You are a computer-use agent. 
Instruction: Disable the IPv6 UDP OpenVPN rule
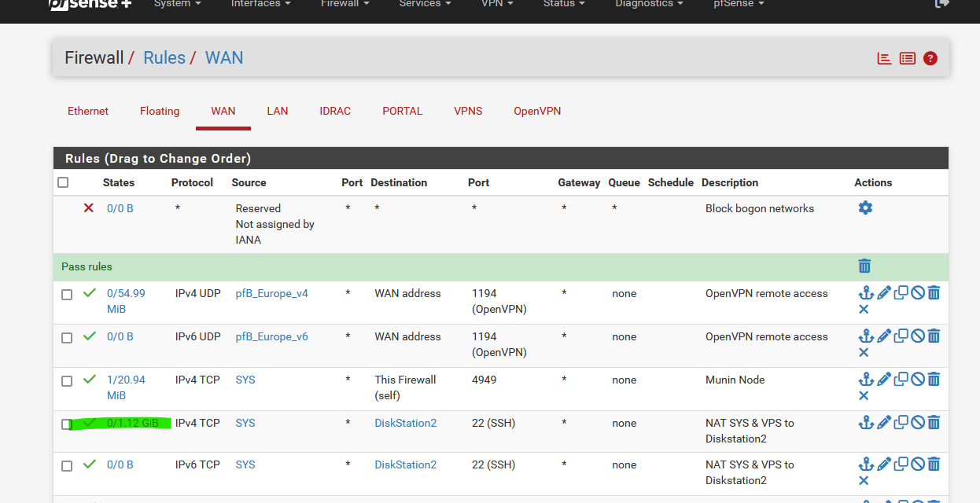coord(917,336)
